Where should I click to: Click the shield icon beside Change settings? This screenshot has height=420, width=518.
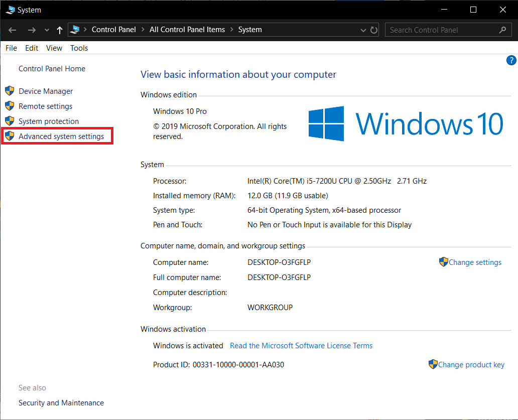point(443,261)
